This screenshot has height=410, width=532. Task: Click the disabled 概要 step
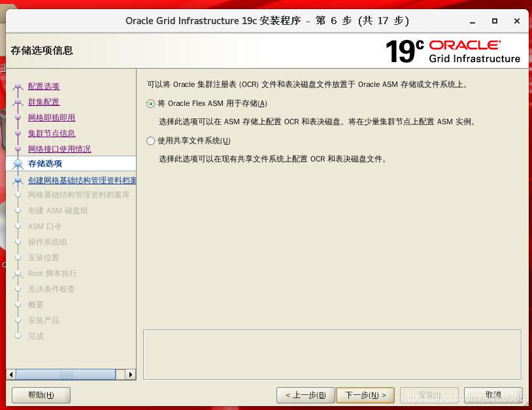(x=36, y=305)
